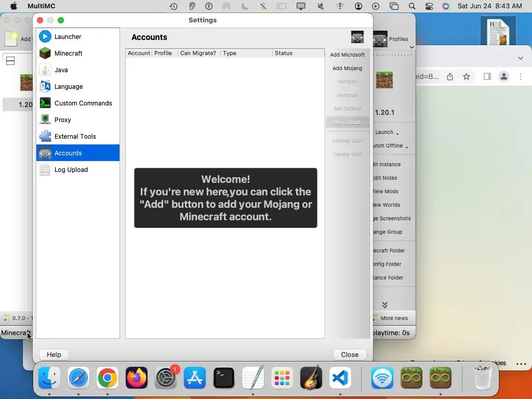Open Time Machine menu bar icon
532x399 pixels.
[174, 6]
